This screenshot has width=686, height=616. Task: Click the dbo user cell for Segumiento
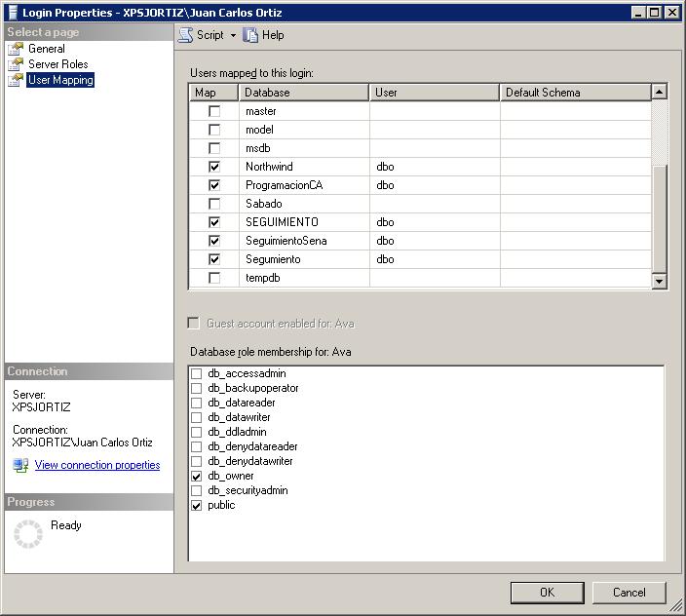[x=435, y=259]
